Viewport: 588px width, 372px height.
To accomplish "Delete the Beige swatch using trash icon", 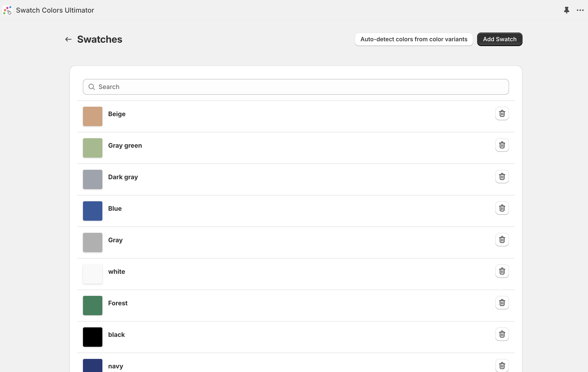I will (502, 113).
